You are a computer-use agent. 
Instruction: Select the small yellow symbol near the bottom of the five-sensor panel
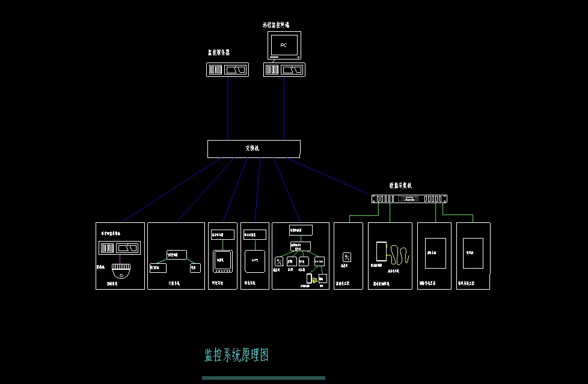314,280
